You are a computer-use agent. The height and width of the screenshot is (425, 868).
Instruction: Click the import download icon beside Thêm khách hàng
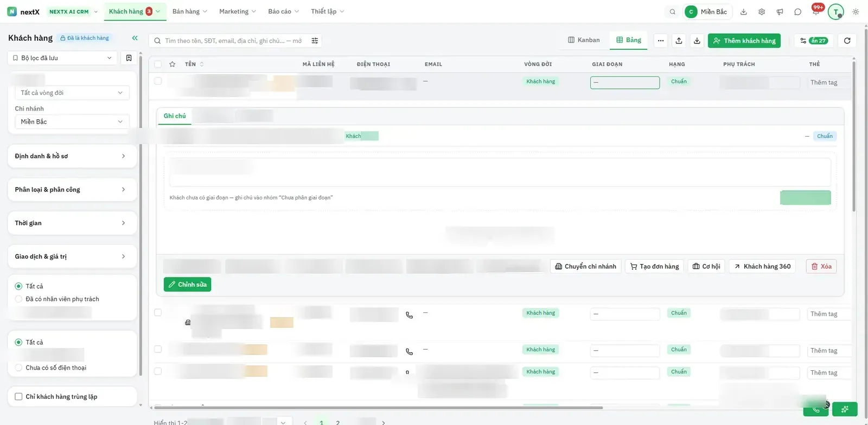(x=697, y=41)
